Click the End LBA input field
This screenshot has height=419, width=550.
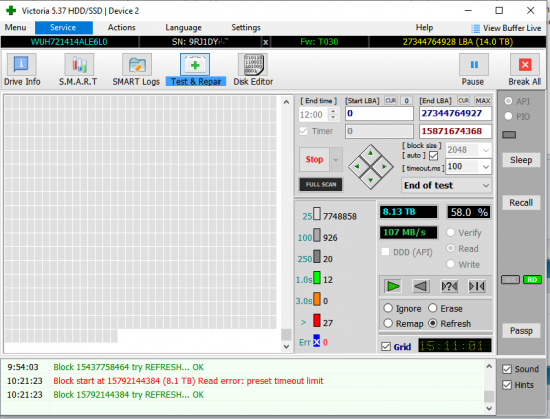click(455, 114)
